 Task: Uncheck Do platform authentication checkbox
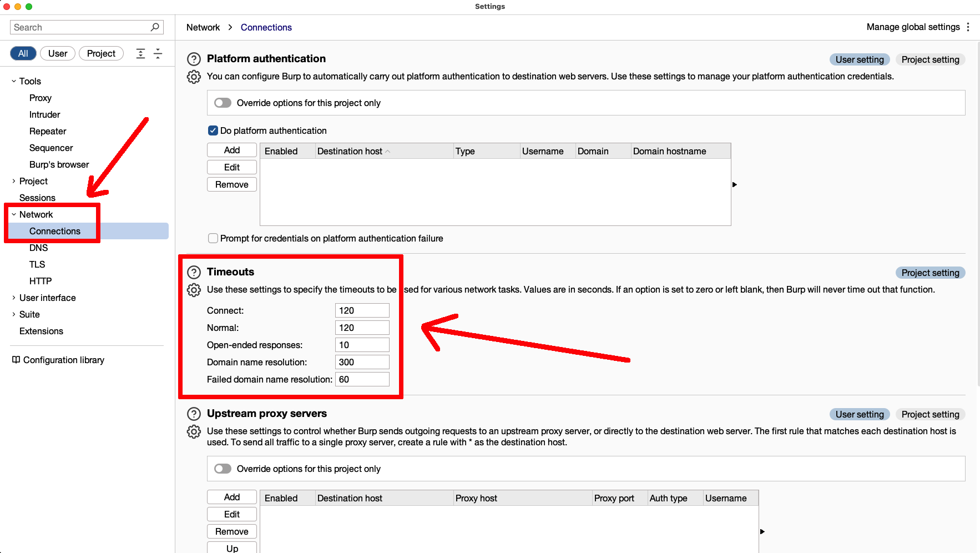pos(213,130)
